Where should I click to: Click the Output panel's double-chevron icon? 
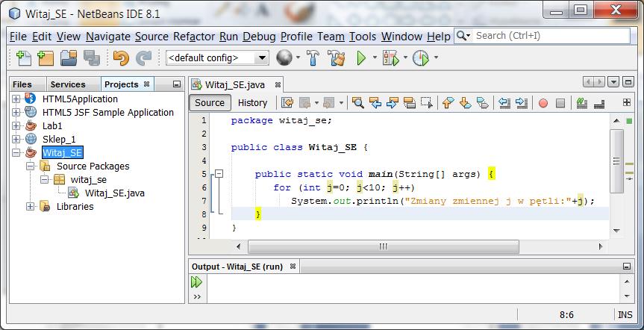coord(197,296)
